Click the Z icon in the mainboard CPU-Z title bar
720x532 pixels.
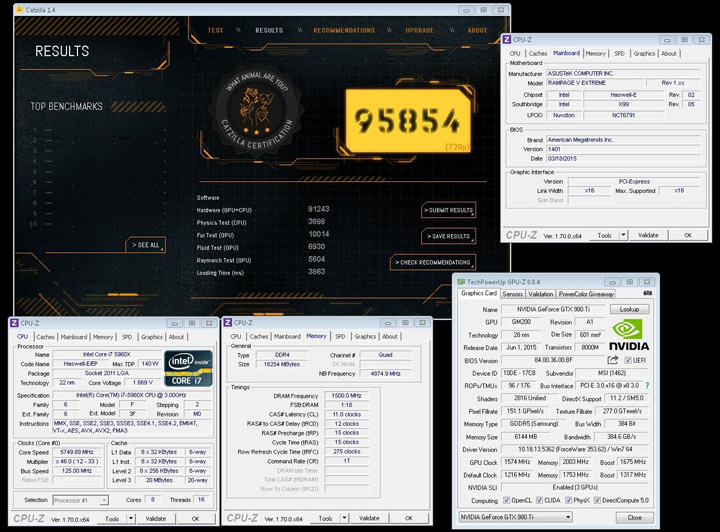coord(507,39)
